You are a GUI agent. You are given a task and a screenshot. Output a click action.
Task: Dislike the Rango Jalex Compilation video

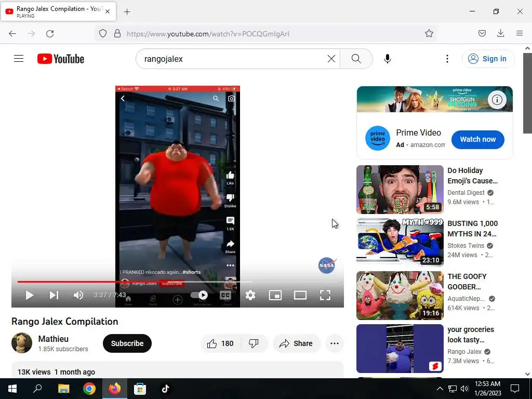click(254, 343)
